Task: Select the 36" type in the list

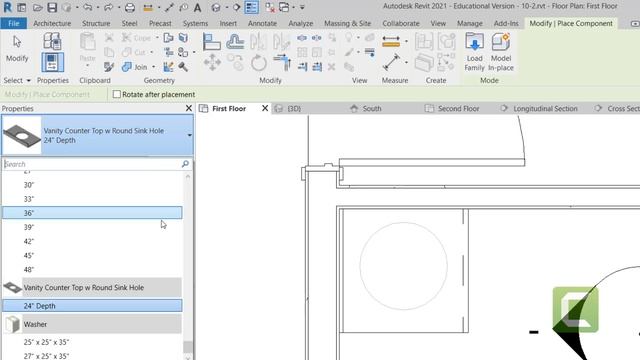Action: pyautogui.click(x=92, y=213)
